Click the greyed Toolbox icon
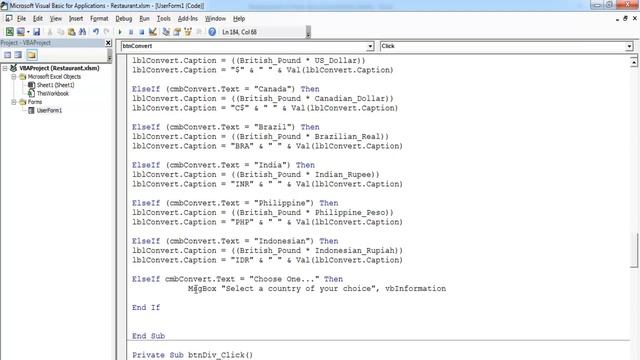This screenshot has width=640, height=360. pos(199,32)
